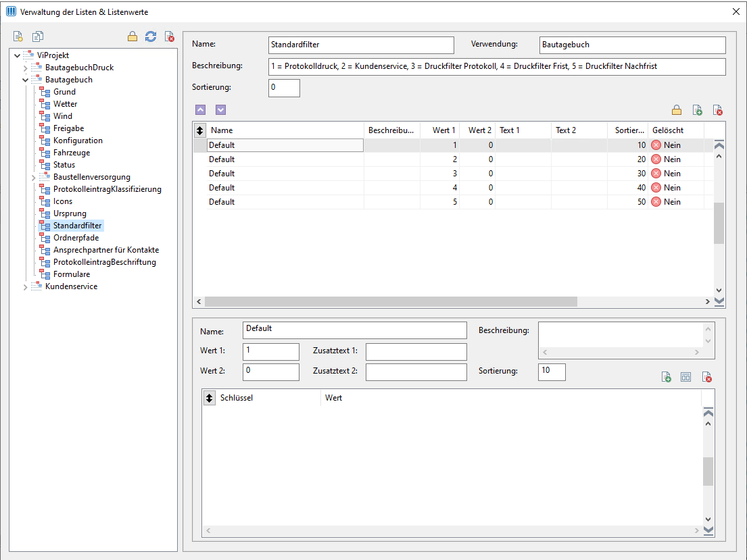This screenshot has width=747, height=560.
Task: Select Ursprung in the tree
Action: pos(70,213)
